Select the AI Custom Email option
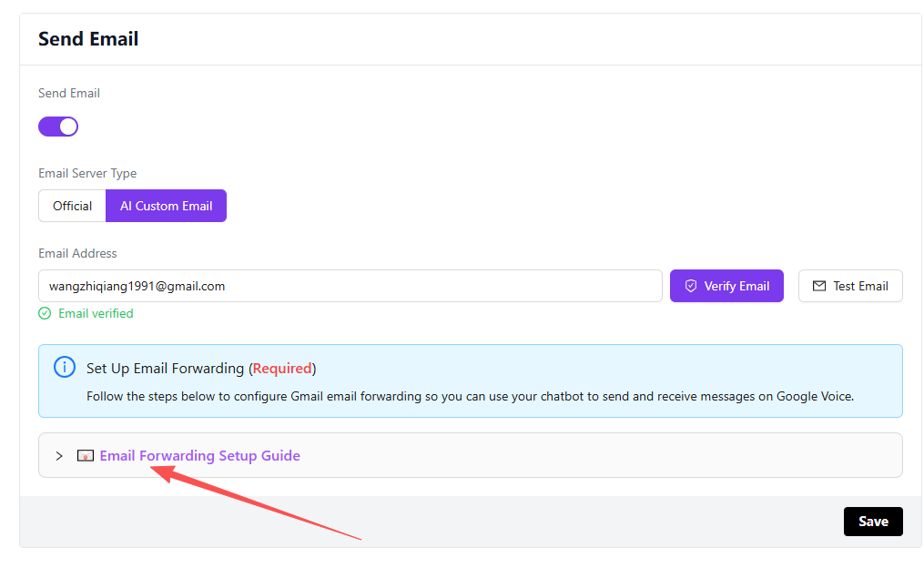 click(166, 206)
